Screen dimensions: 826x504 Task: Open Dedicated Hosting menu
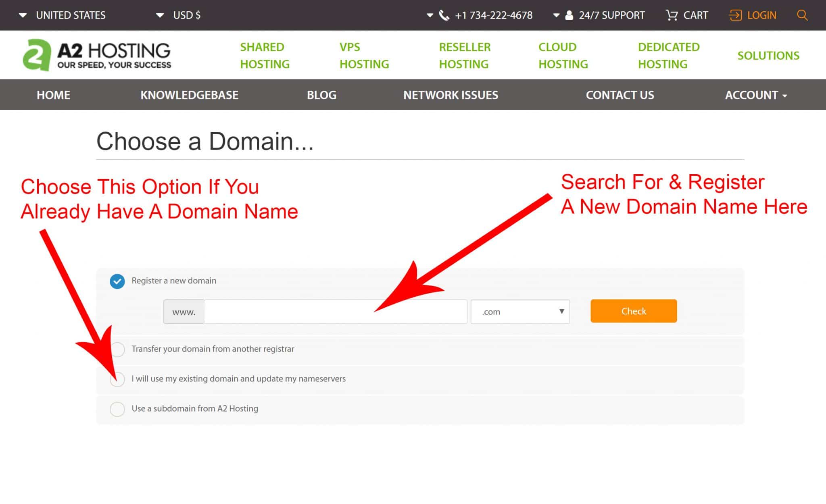click(x=669, y=55)
